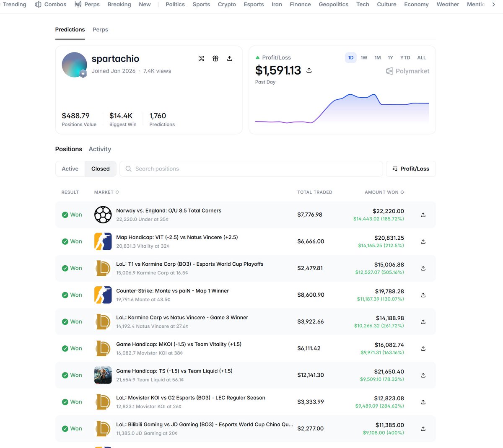Open the Crypto category

point(227,5)
